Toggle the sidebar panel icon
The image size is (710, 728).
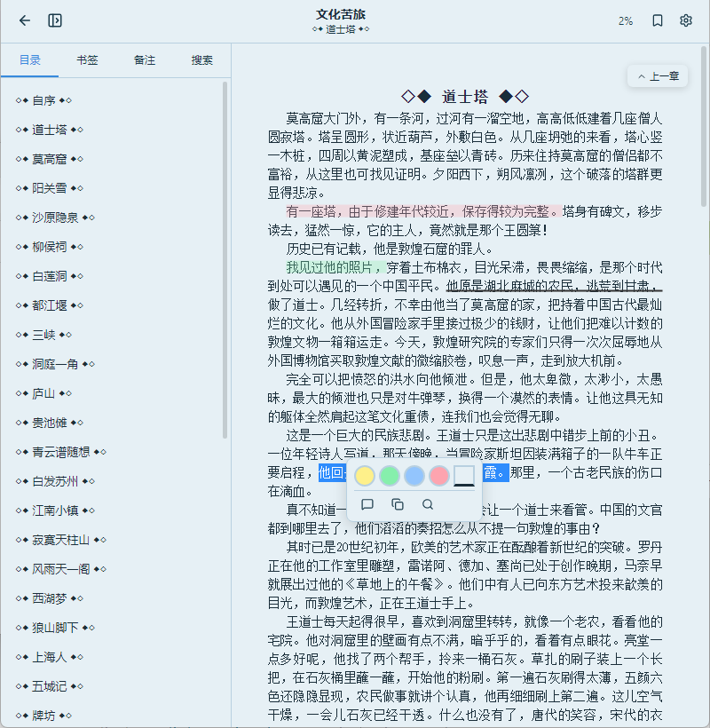coord(55,20)
